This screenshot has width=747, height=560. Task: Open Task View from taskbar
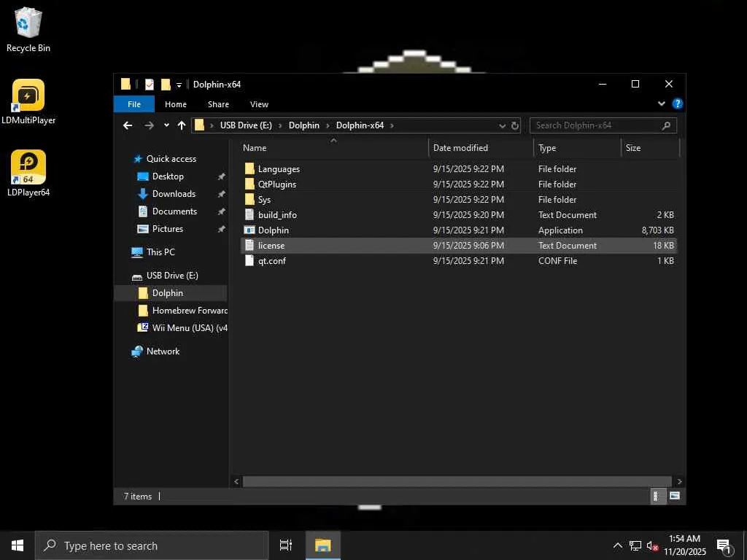click(x=286, y=545)
